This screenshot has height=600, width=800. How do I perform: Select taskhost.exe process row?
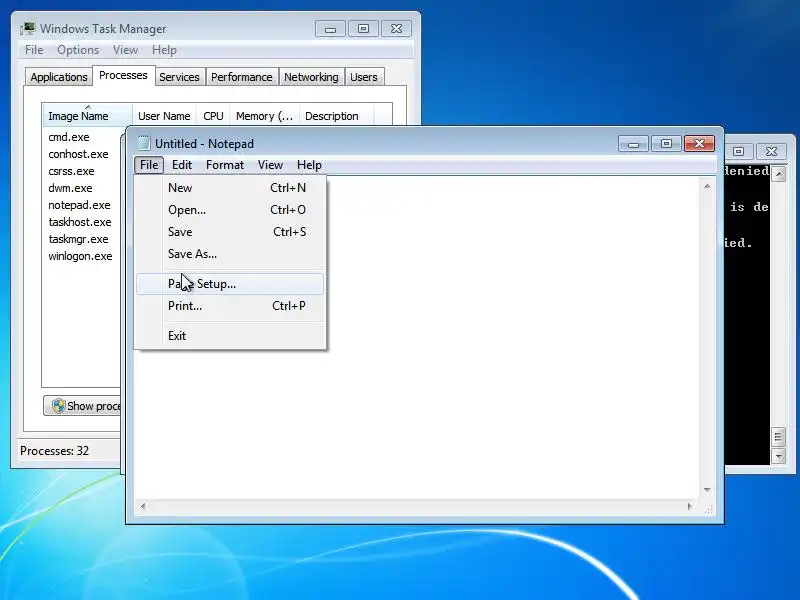tap(80, 222)
